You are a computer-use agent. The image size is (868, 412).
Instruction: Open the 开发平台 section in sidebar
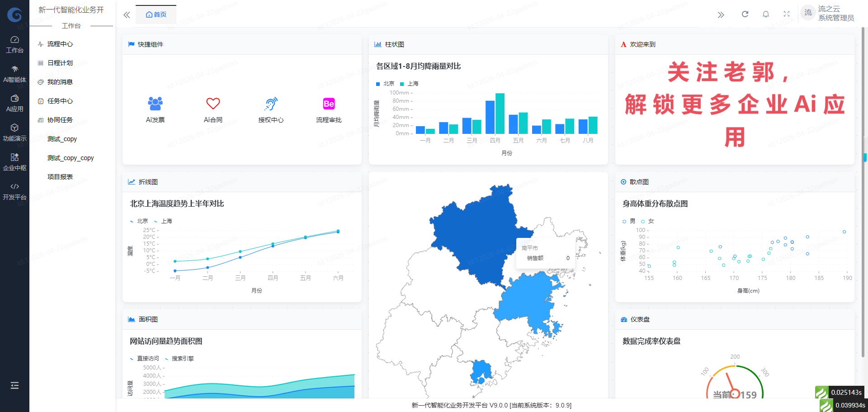pyautogui.click(x=14, y=191)
